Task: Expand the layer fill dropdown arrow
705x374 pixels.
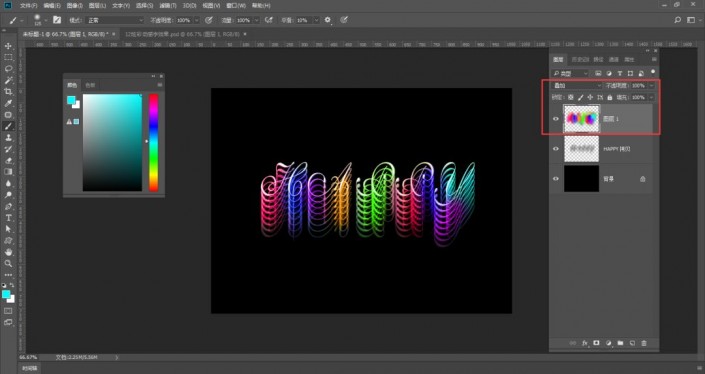Action: coord(651,97)
